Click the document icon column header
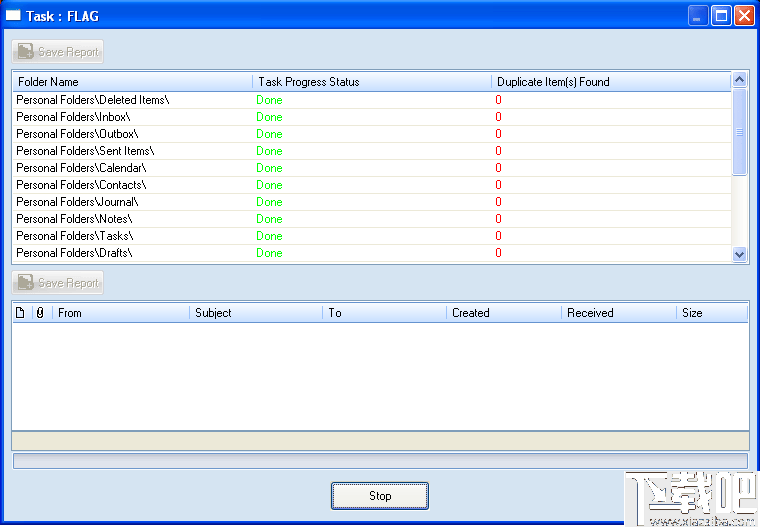This screenshot has width=760, height=527. tap(20, 313)
